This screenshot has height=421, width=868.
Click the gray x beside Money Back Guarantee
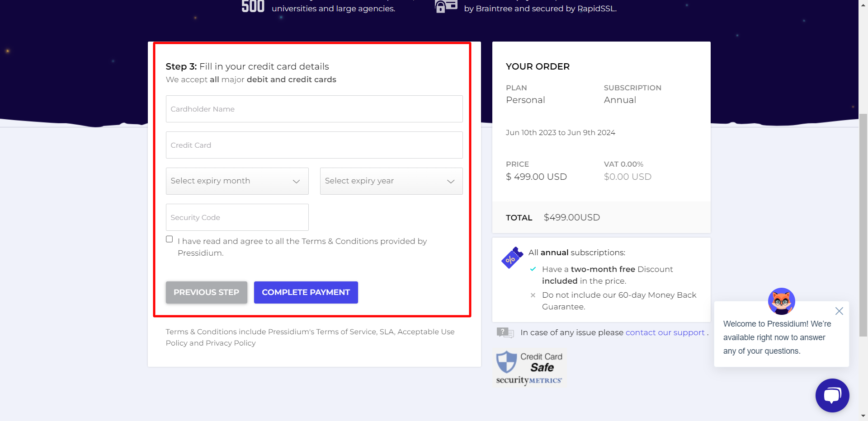point(533,295)
